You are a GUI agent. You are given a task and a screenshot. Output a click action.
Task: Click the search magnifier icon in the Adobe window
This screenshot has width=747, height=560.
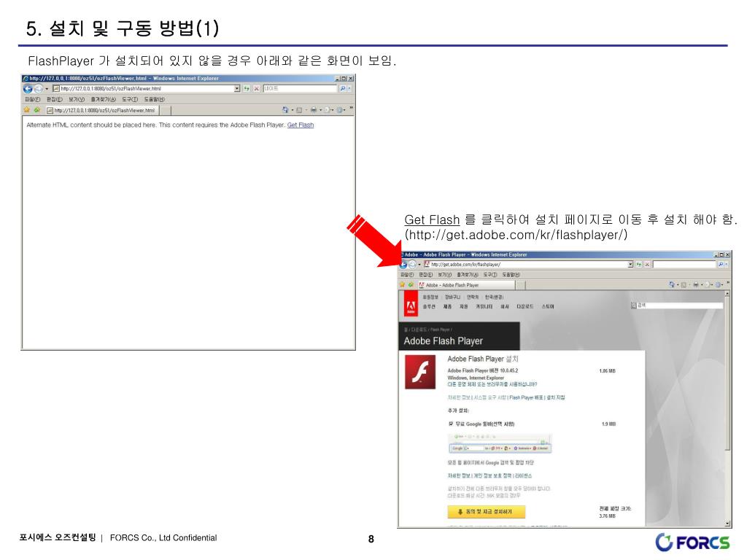click(x=721, y=264)
